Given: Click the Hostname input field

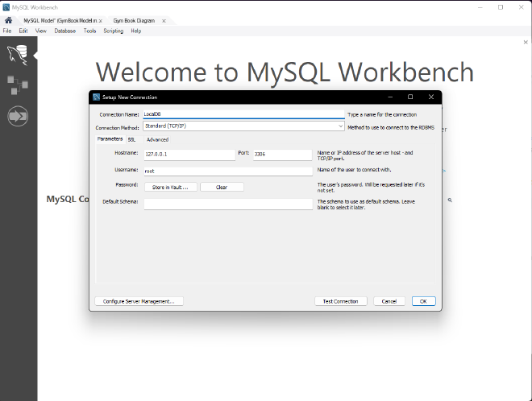Looking at the screenshot, I should tap(189, 155).
